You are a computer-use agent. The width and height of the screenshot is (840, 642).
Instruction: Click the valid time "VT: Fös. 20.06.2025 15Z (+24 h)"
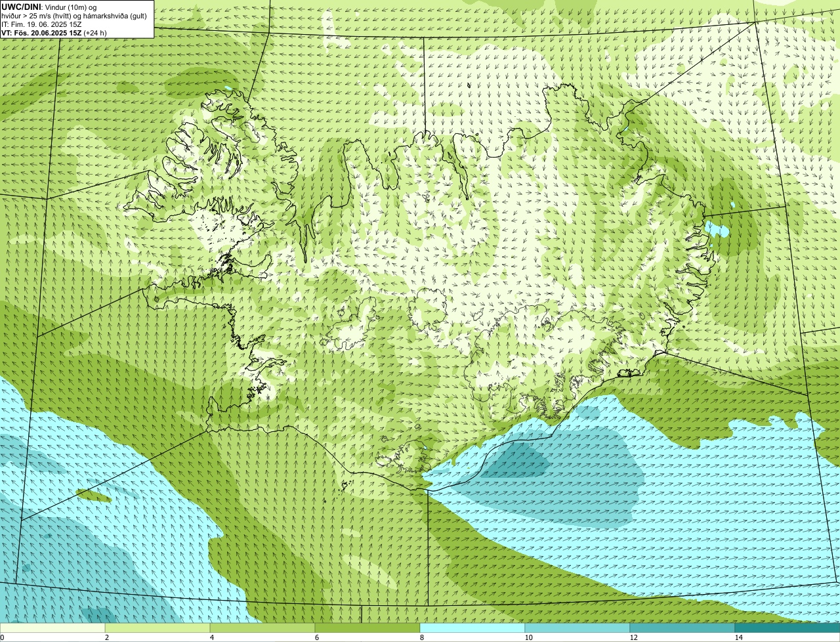pos(54,32)
